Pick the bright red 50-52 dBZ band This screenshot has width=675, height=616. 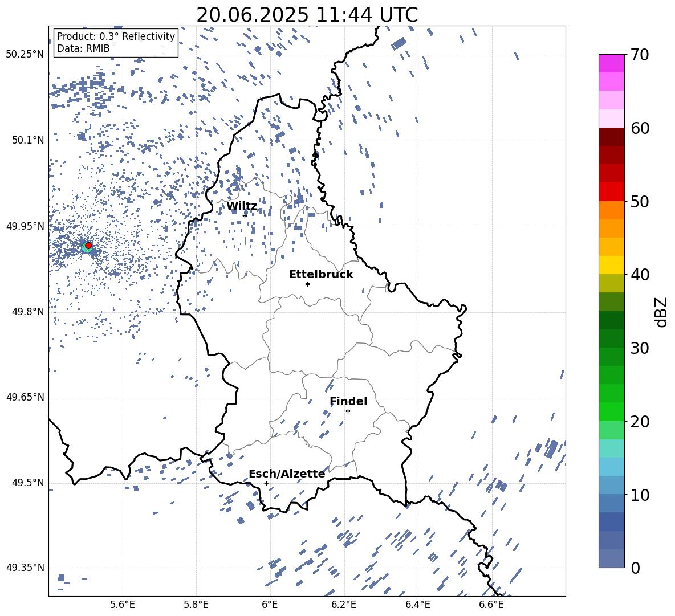(x=612, y=192)
